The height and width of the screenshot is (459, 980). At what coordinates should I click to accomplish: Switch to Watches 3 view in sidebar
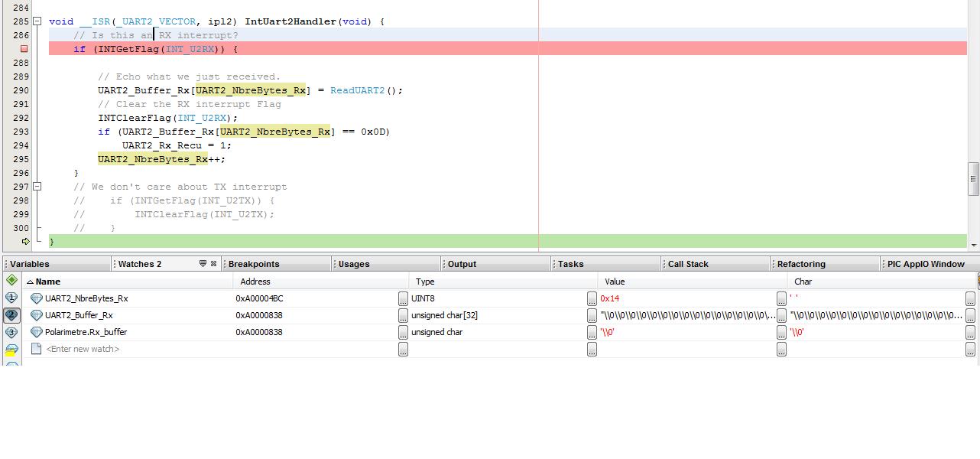(x=11, y=333)
